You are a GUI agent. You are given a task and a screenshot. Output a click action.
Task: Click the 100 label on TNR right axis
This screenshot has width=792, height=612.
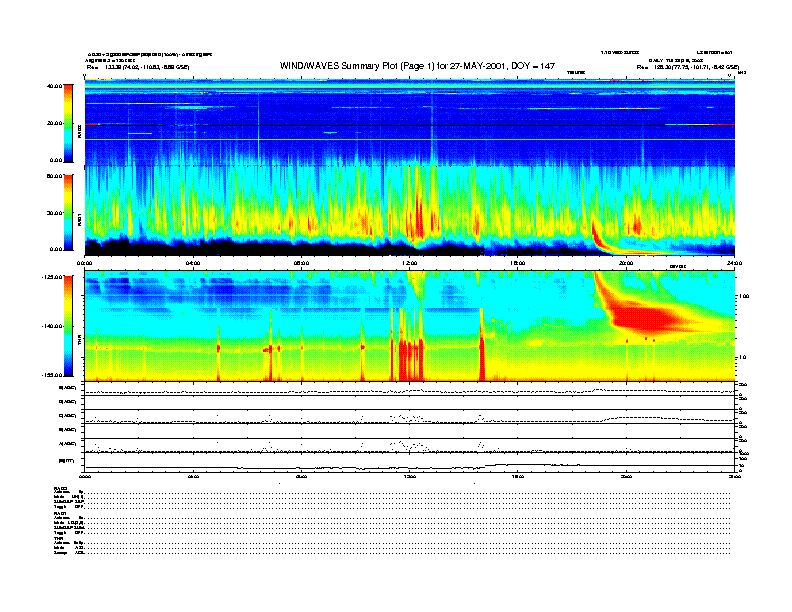click(x=744, y=296)
